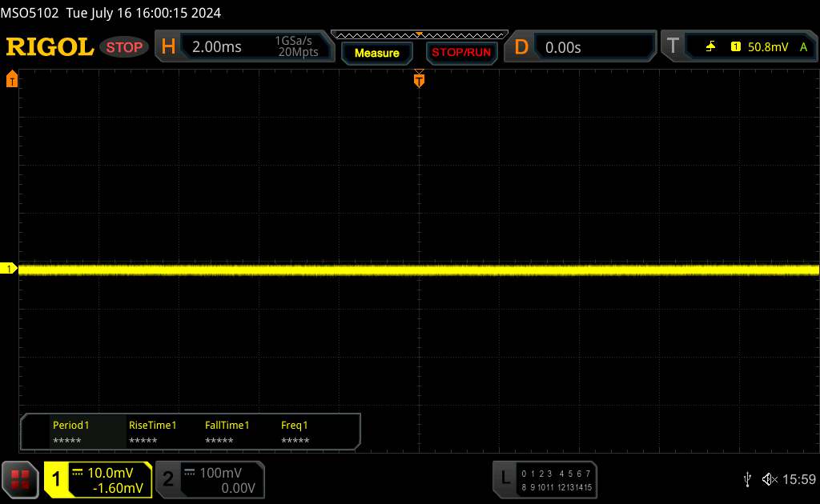Click the yellow channel 1 waveform trace

coord(418,270)
